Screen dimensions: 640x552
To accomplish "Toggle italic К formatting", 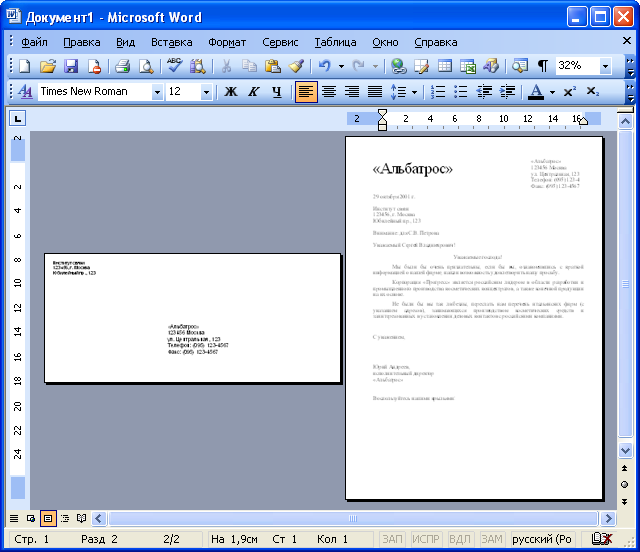I will [x=253, y=91].
